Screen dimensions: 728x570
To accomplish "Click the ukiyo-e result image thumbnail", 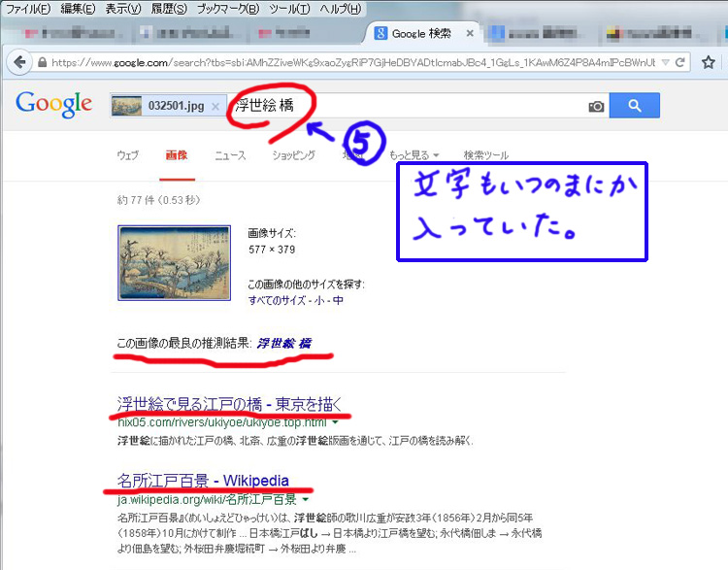I will tap(174, 263).
